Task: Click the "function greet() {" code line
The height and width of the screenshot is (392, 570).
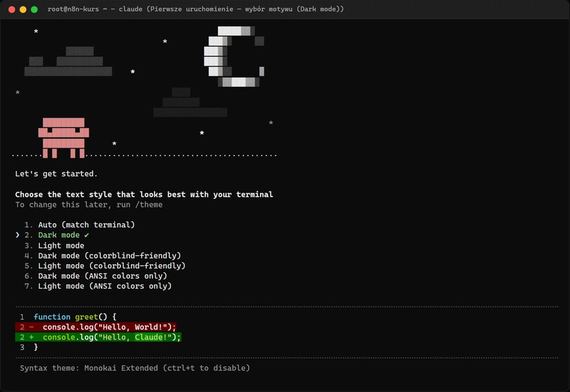Action: 75,316
